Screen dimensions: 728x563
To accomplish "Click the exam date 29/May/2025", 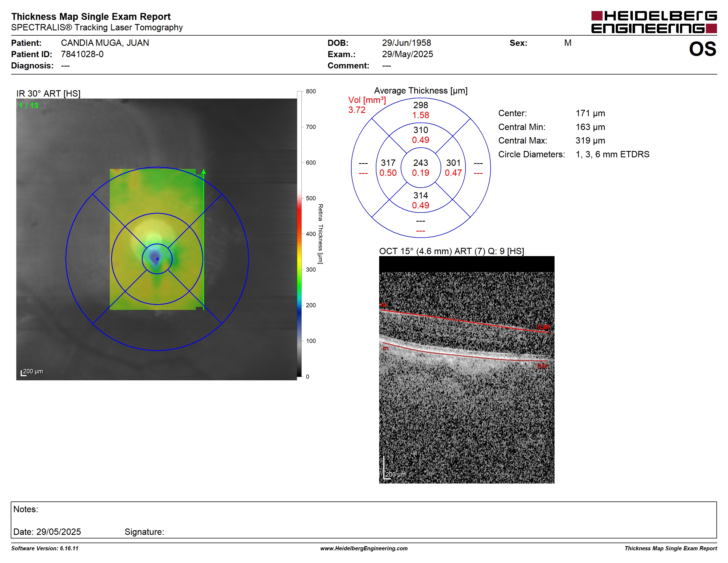I will tap(407, 54).
